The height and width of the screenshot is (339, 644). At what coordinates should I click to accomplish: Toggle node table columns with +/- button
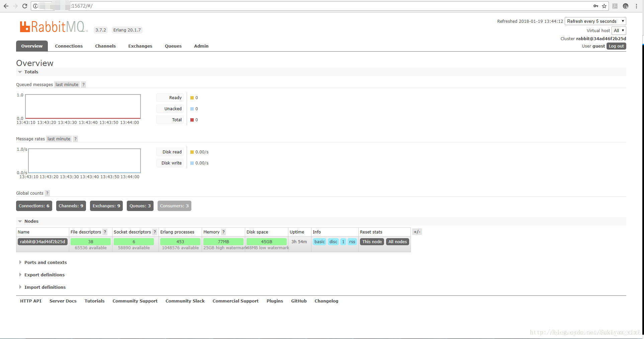coord(417,232)
